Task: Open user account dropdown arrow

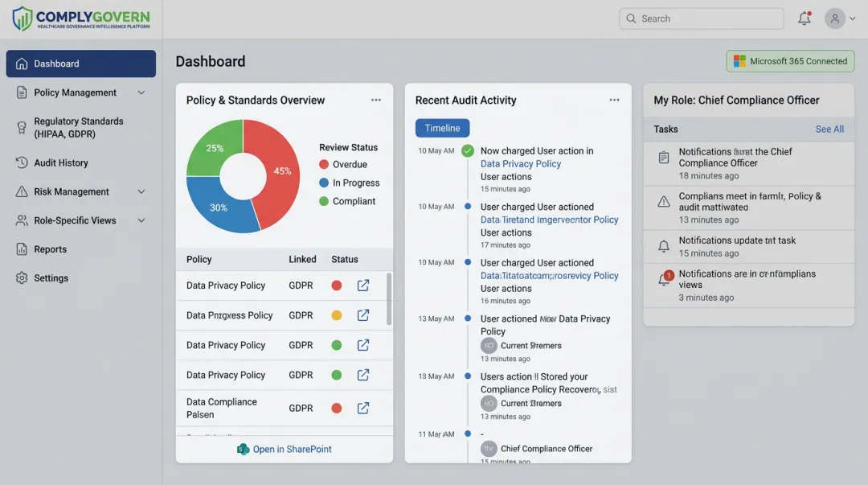Action: coord(853,18)
